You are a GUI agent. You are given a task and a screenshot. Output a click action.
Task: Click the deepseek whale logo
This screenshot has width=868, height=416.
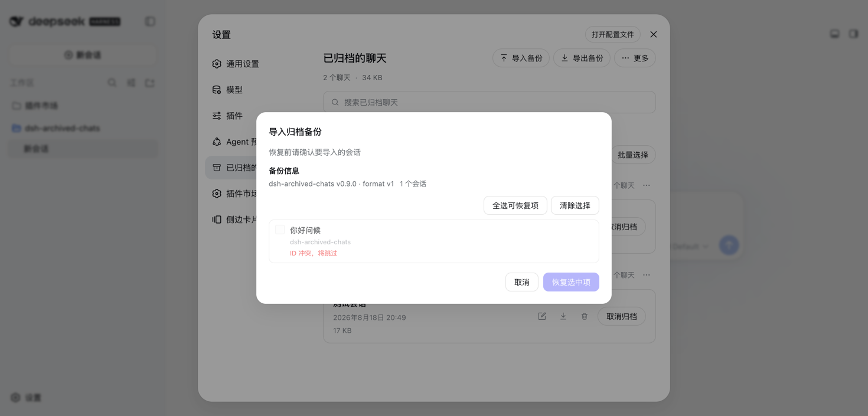pyautogui.click(x=17, y=21)
